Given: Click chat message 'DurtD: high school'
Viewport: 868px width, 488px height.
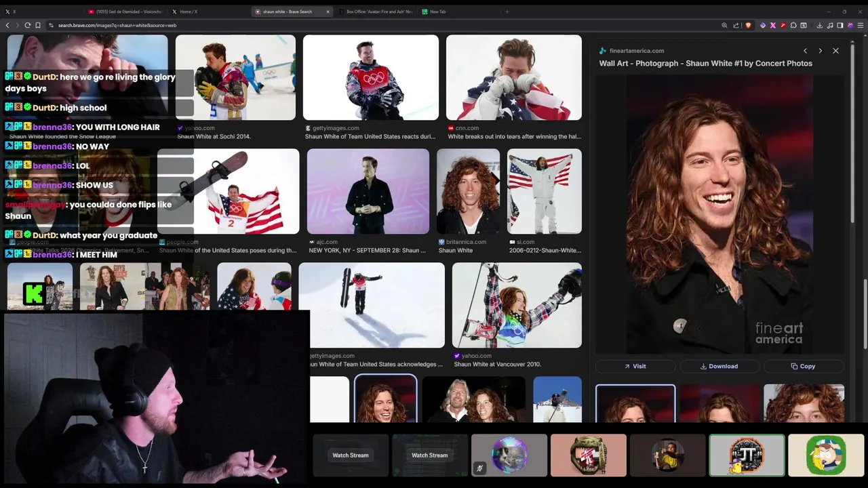Looking at the screenshot, I should [56, 108].
